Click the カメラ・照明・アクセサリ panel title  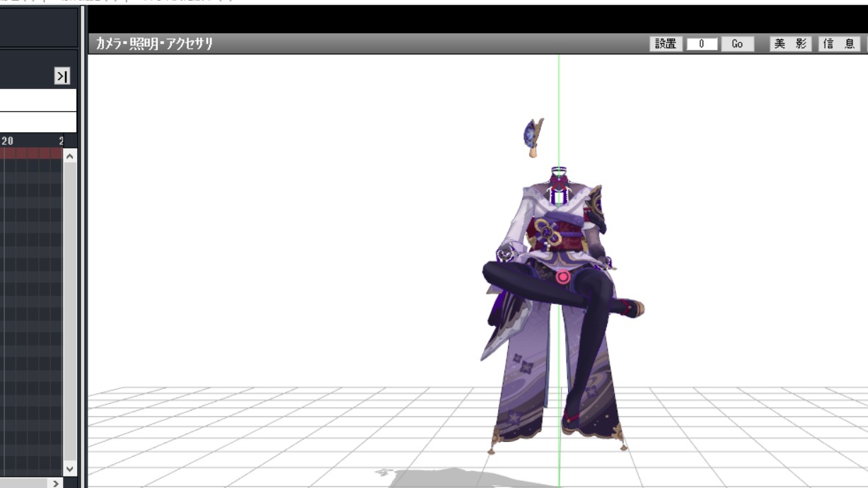[x=154, y=44]
